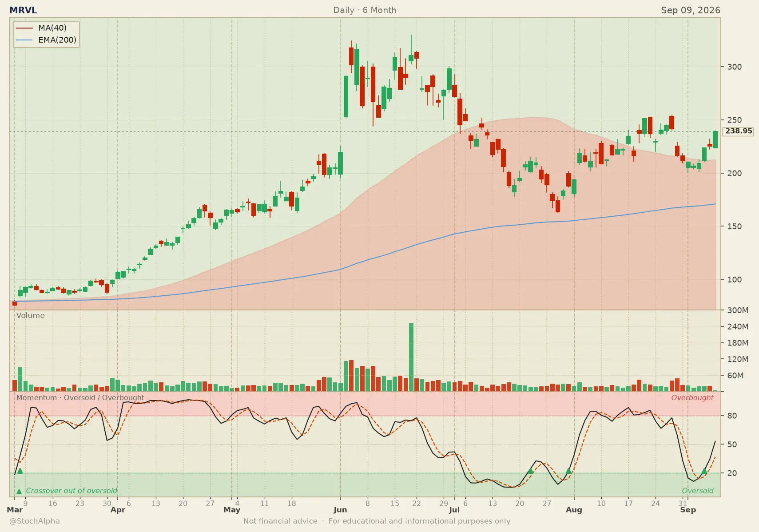Click the Volume panel title
759x532 pixels.
31,315
